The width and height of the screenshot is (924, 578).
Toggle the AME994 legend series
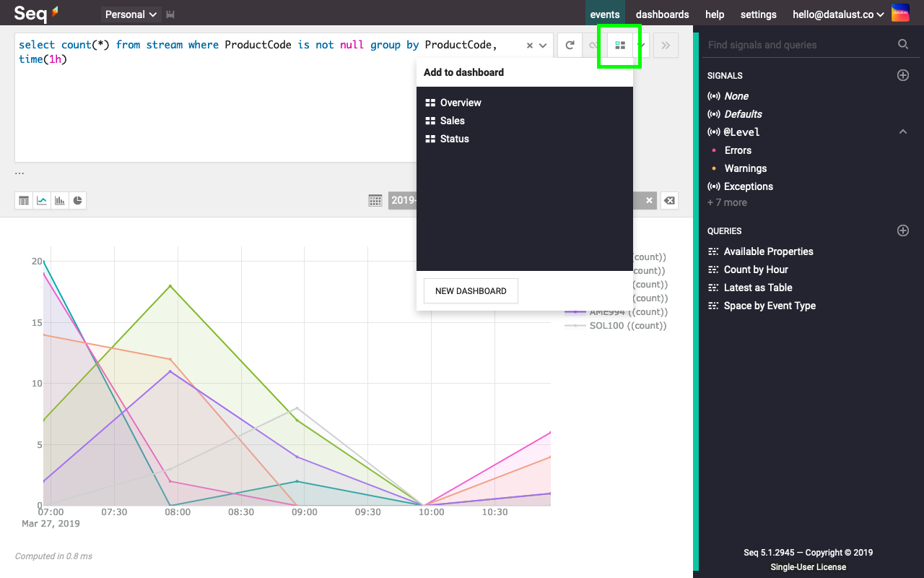tap(615, 312)
